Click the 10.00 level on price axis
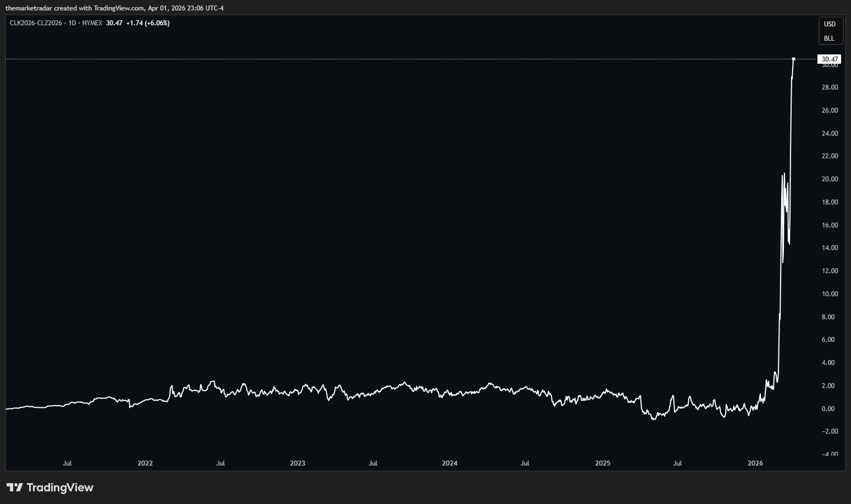This screenshot has height=504, width=851. (x=830, y=294)
